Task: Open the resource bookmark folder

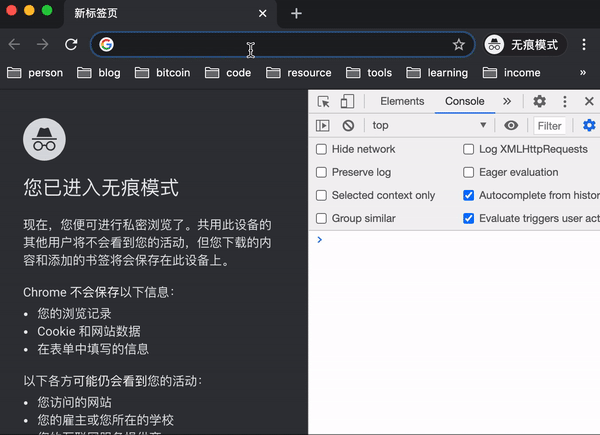Action: click(299, 73)
